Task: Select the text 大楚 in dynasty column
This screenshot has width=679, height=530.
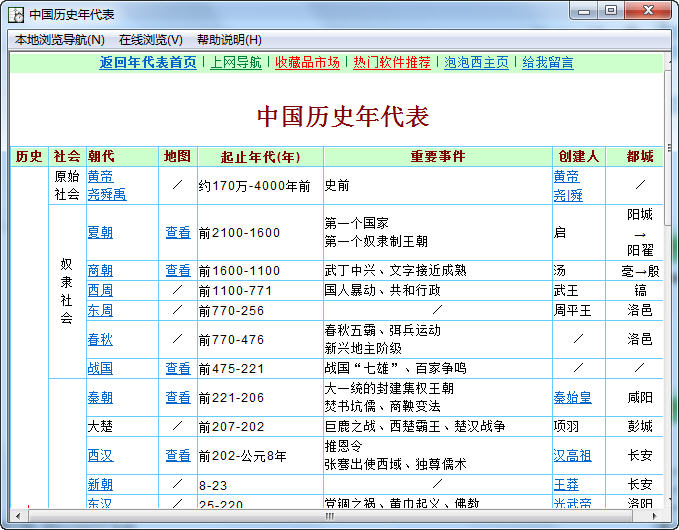Action: (x=100, y=427)
